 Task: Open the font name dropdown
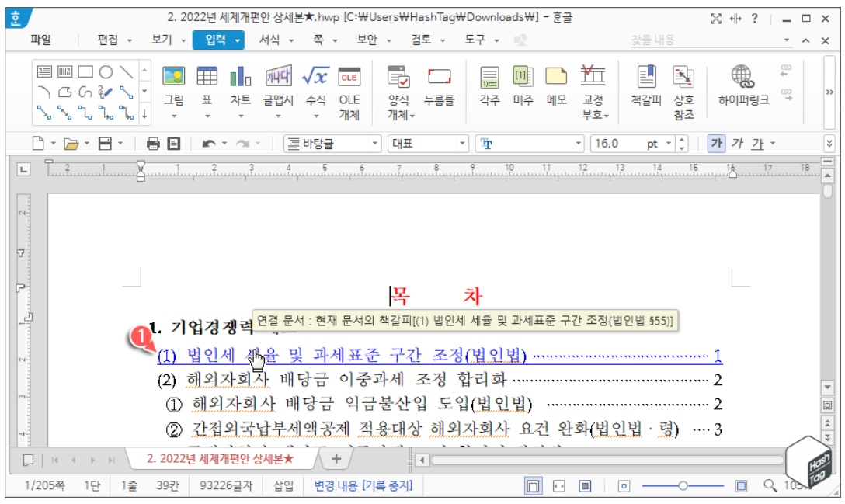579,144
